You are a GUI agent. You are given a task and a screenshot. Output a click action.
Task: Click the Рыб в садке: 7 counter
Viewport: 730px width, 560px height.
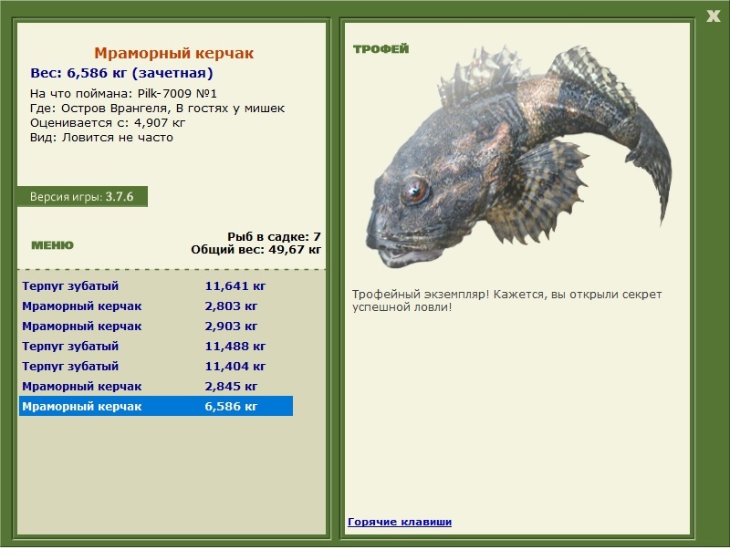tap(274, 236)
